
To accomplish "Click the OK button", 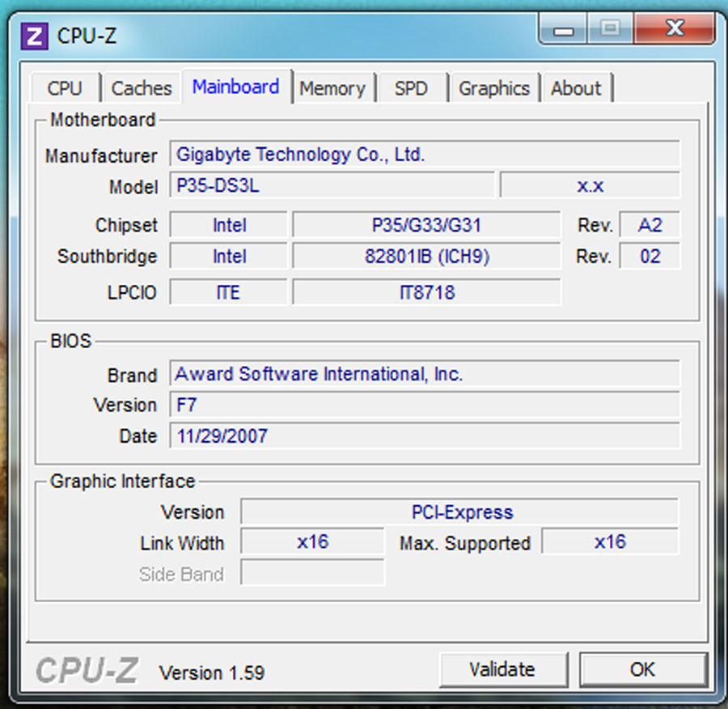I will click(x=641, y=669).
